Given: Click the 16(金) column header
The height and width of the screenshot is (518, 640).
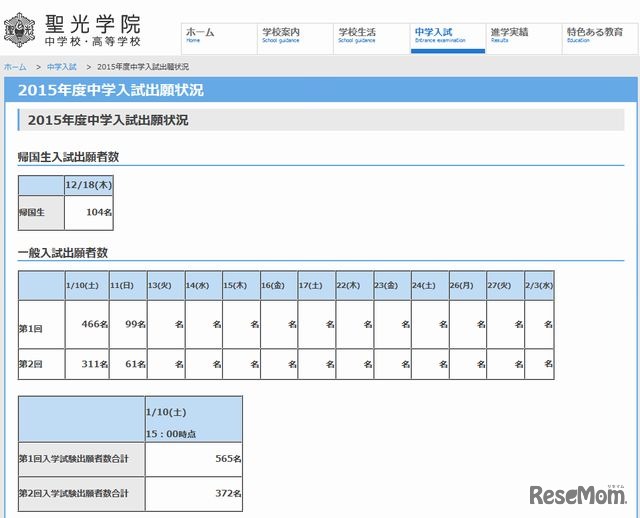Looking at the screenshot, I should click(279, 285).
